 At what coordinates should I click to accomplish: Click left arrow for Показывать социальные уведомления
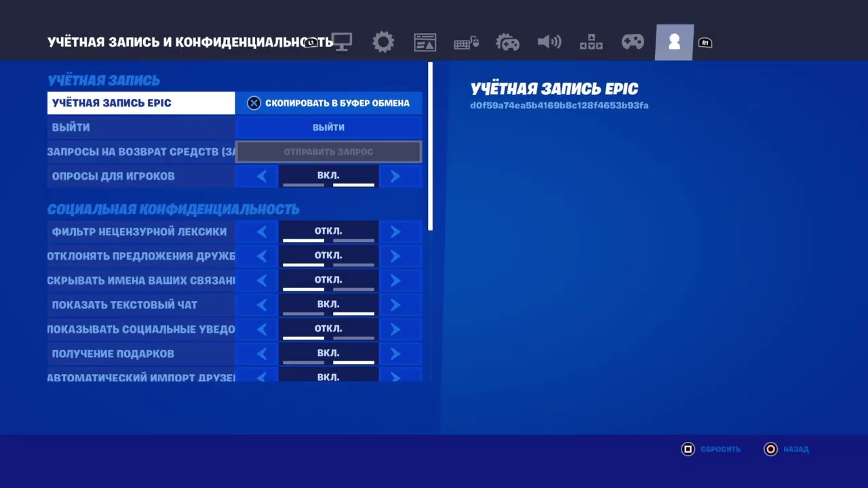tap(262, 329)
